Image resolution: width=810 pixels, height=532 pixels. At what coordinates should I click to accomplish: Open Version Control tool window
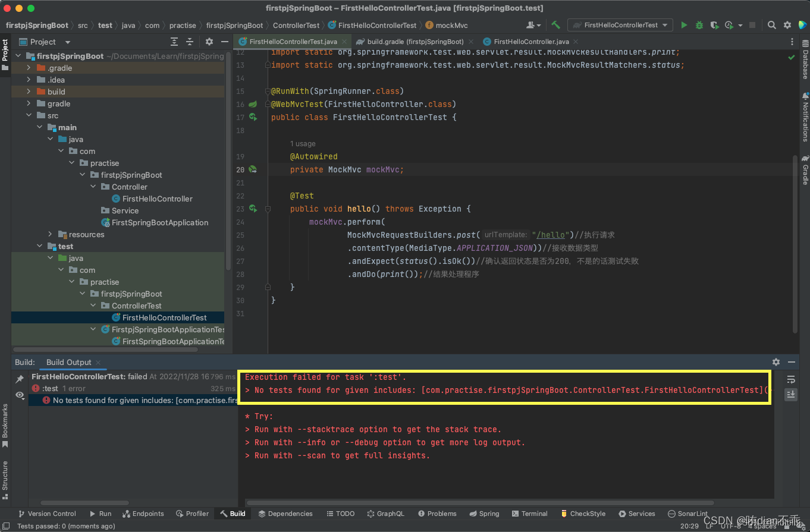[x=47, y=514]
